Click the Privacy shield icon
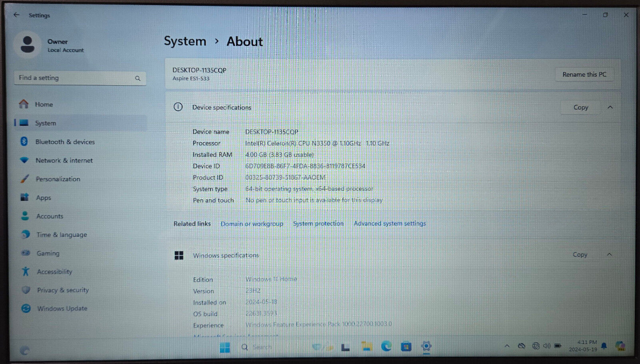Viewport: 640px width, 364px height. point(26,290)
